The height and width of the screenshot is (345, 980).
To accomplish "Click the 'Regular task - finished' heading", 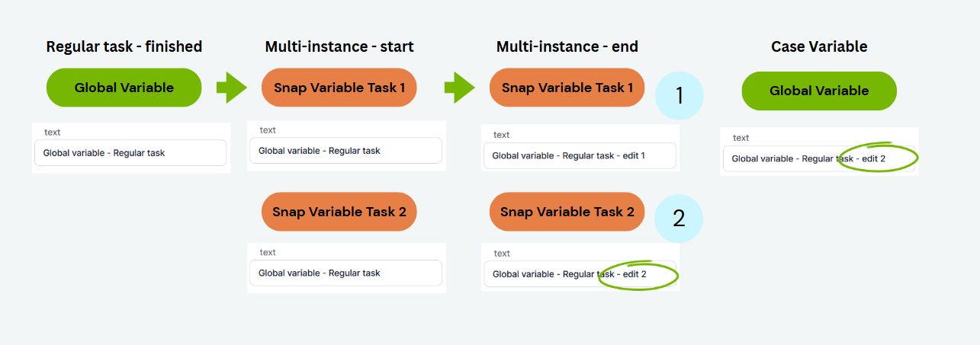I will (x=124, y=46).
